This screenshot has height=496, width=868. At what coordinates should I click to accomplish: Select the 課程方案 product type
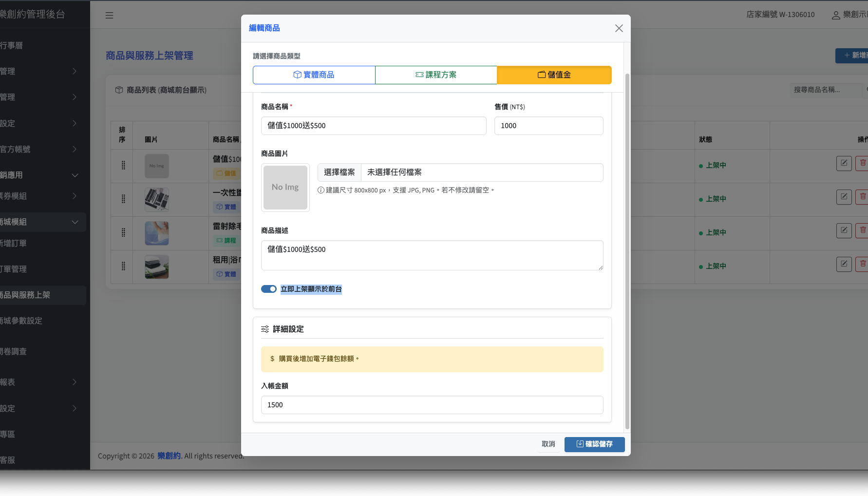[436, 75]
